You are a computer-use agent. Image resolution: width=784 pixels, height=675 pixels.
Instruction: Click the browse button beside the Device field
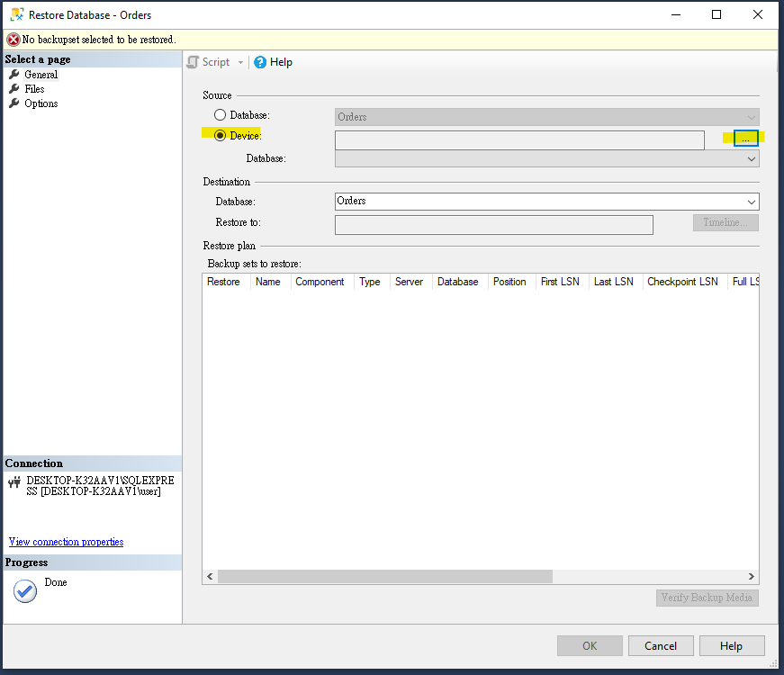[746, 139]
